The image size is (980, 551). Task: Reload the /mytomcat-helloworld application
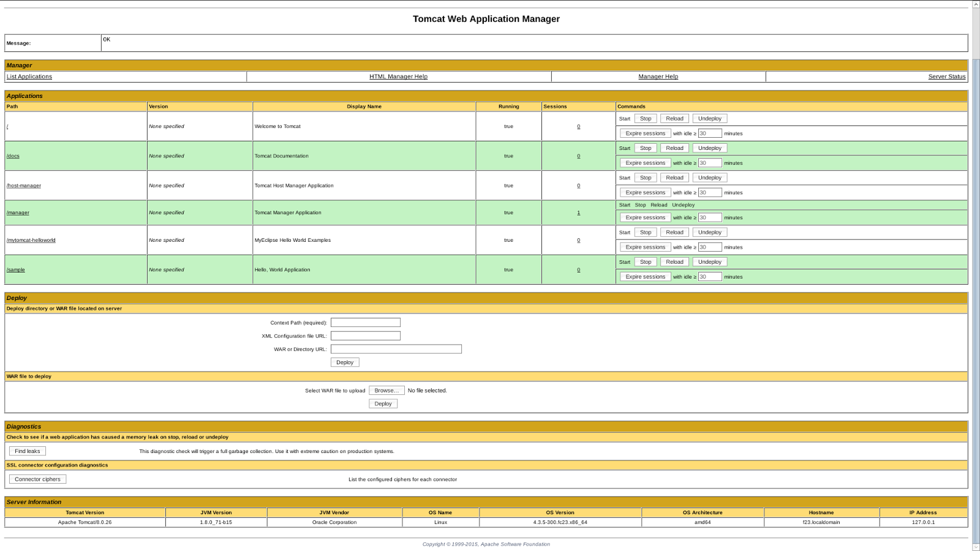point(674,232)
